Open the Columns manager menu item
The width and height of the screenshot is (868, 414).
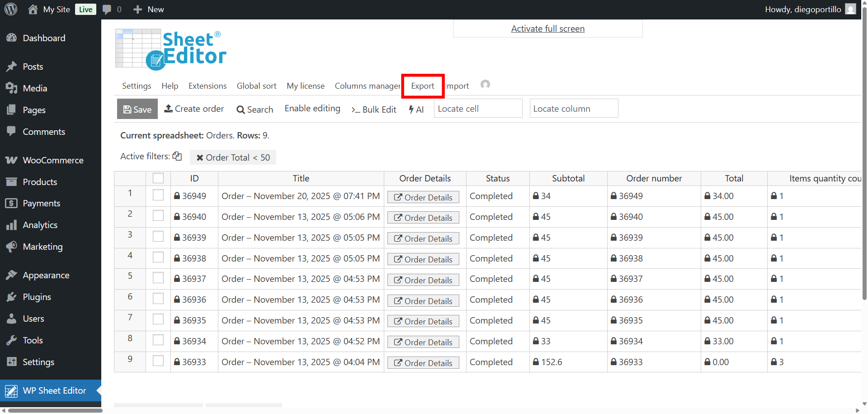tap(367, 86)
